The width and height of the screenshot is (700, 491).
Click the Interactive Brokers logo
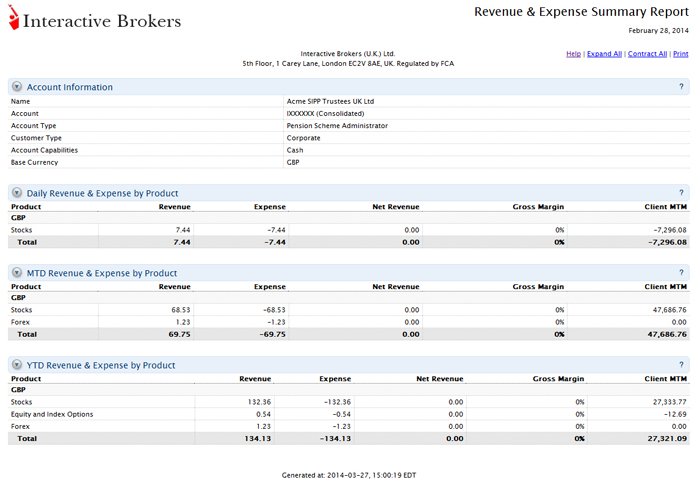coord(95,19)
